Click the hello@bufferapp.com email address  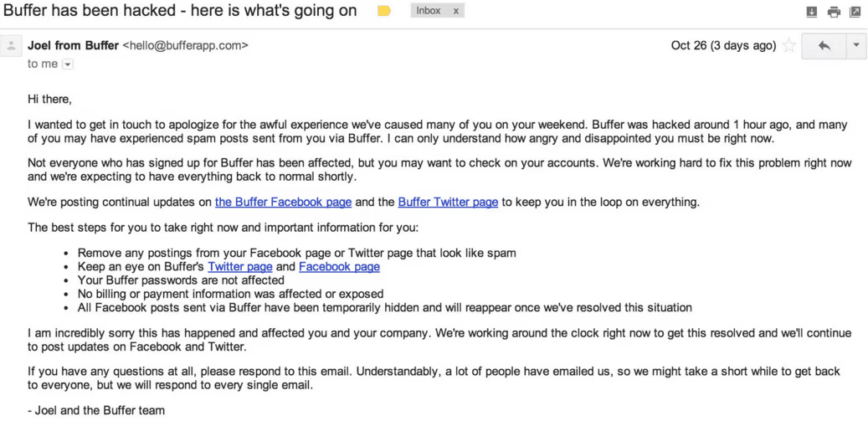[185, 46]
